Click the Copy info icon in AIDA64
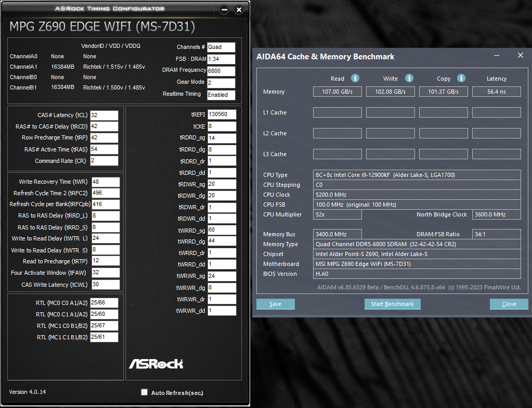532x408 pixels. coord(461,79)
